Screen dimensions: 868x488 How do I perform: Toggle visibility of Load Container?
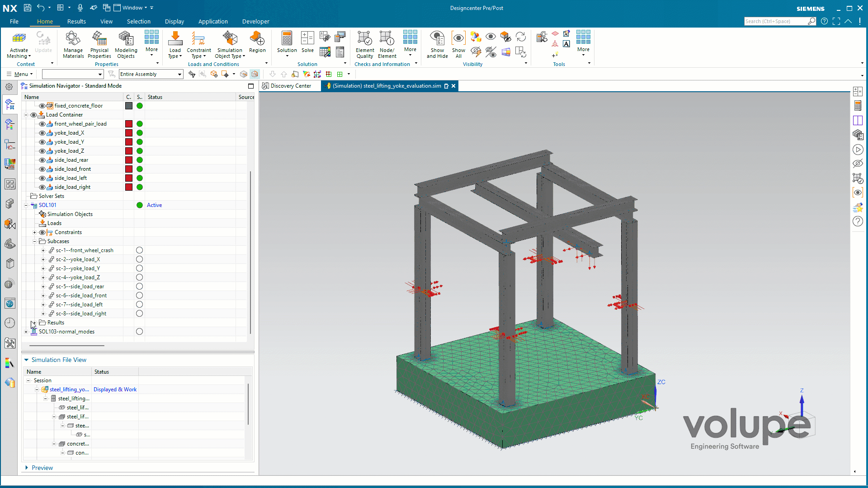pos(33,115)
